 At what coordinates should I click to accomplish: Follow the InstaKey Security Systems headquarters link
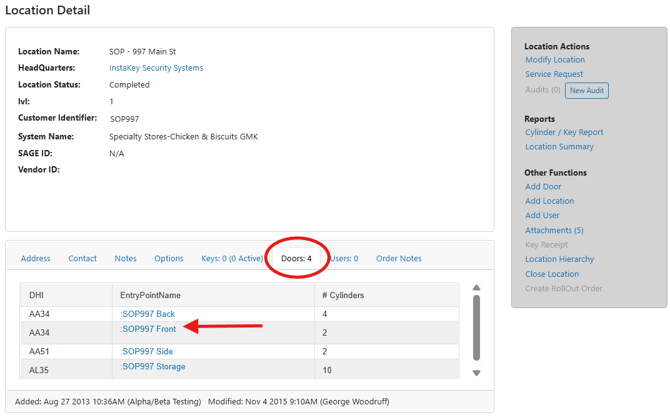(156, 68)
